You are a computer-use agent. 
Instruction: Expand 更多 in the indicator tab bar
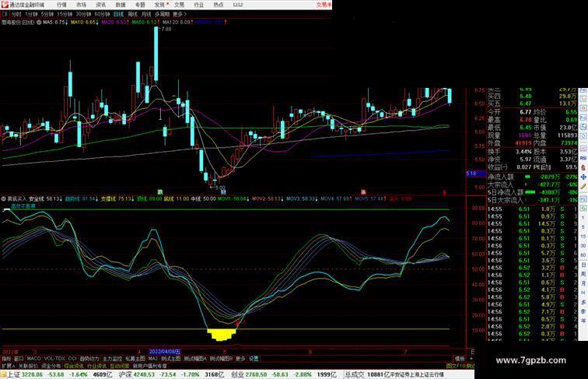(x=240, y=359)
